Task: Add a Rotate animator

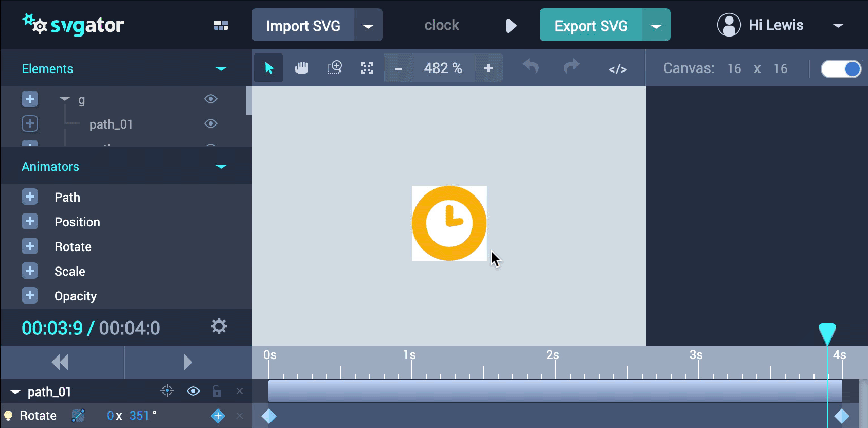Action: click(x=30, y=246)
